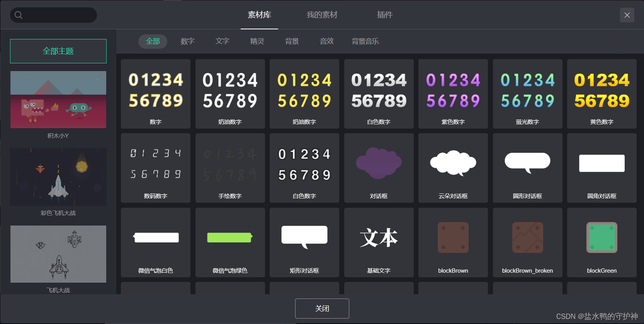Filter assets by 数字 category

click(187, 41)
